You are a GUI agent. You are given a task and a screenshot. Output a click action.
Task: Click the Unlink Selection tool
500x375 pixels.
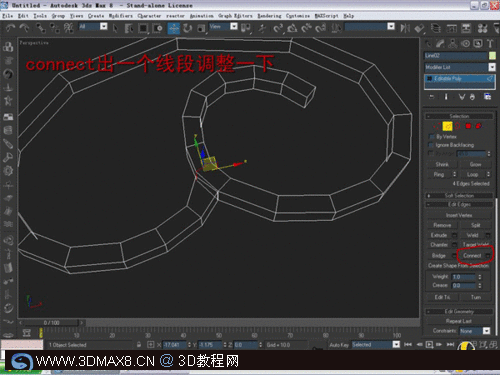pyautogui.click(x=55, y=28)
